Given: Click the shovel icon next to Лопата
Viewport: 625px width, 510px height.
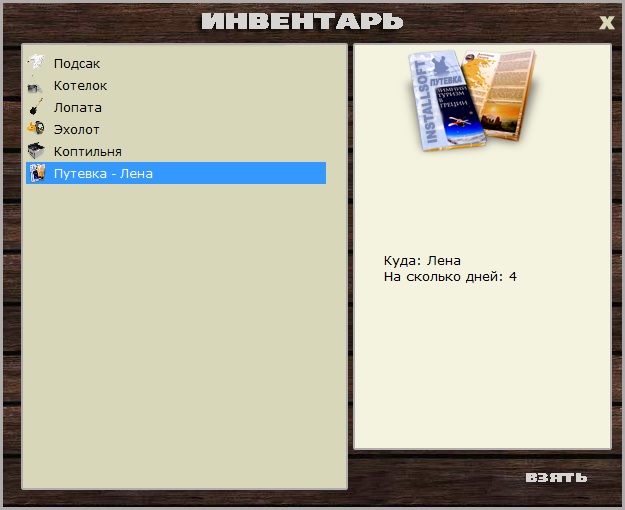Looking at the screenshot, I should 36,107.
